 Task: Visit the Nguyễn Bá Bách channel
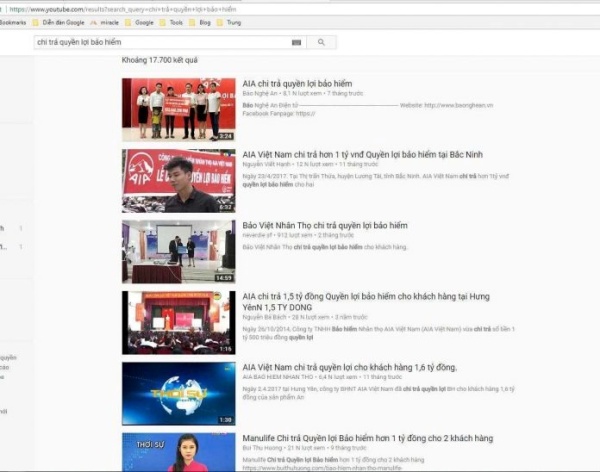[264, 317]
